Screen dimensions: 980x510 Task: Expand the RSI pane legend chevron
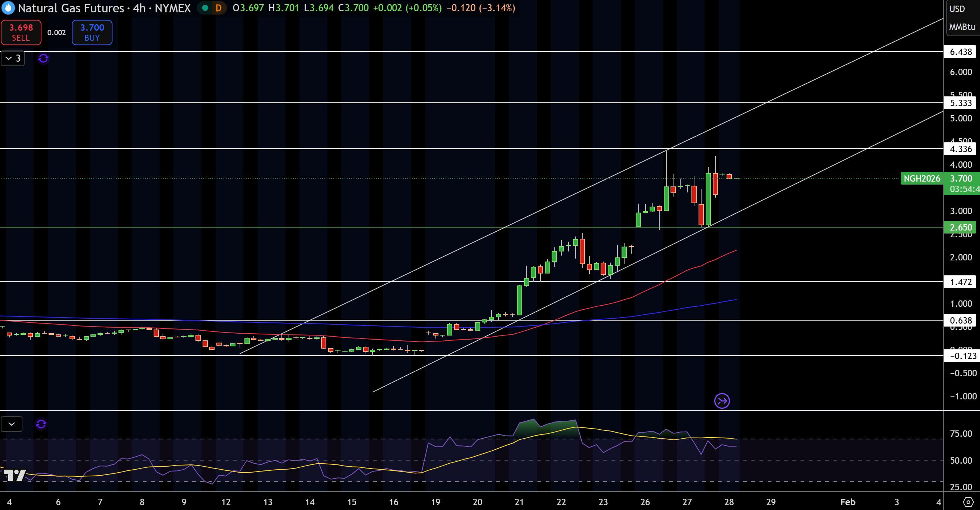[x=12, y=424]
